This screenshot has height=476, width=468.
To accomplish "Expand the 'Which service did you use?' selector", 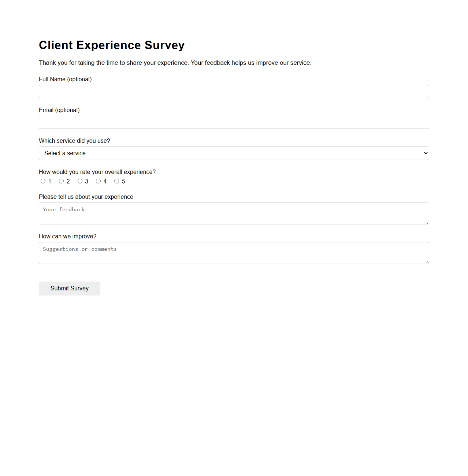I will point(234,153).
